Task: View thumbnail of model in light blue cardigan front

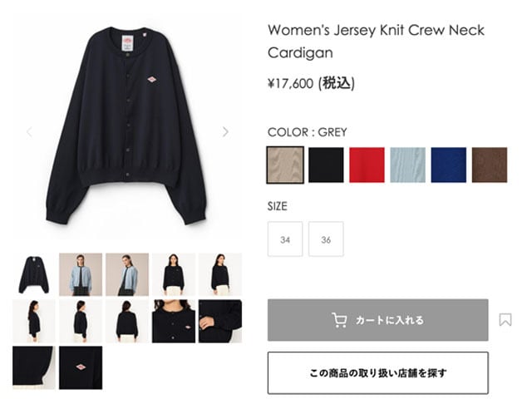Action: (81, 274)
